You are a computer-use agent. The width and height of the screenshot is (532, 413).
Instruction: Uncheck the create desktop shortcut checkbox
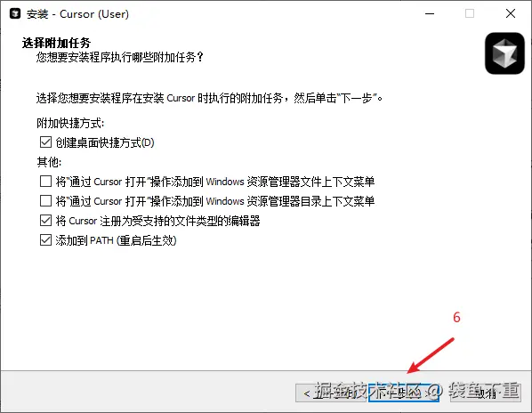(x=45, y=142)
